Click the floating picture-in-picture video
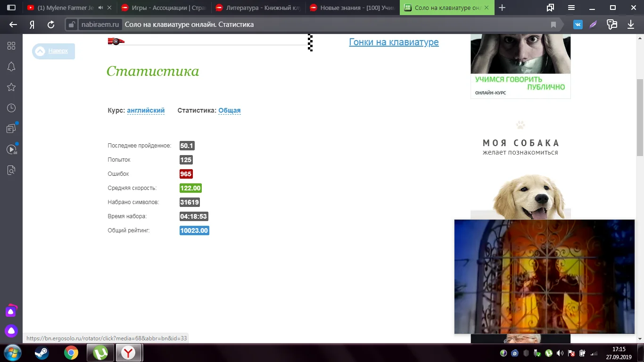Screen dimensions: 644x362 [x=545, y=277]
